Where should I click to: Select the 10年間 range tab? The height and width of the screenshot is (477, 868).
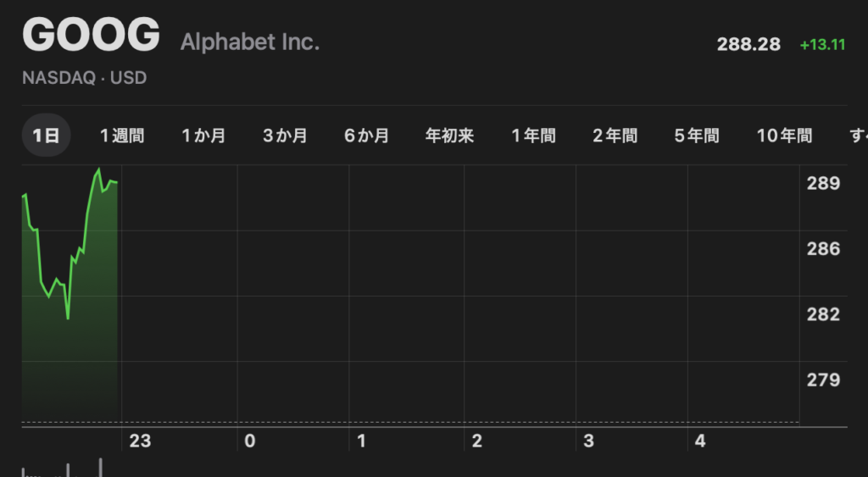point(784,136)
